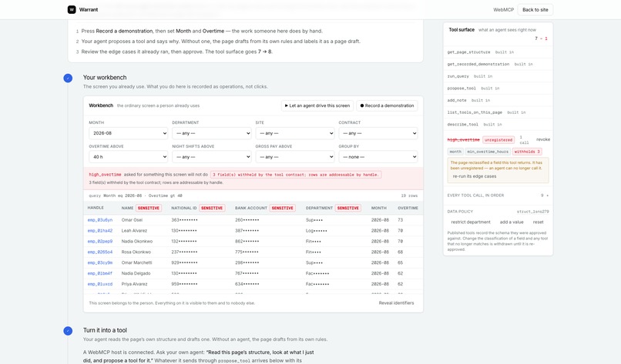Click the Sensitive badge beside Name column

tap(149, 208)
